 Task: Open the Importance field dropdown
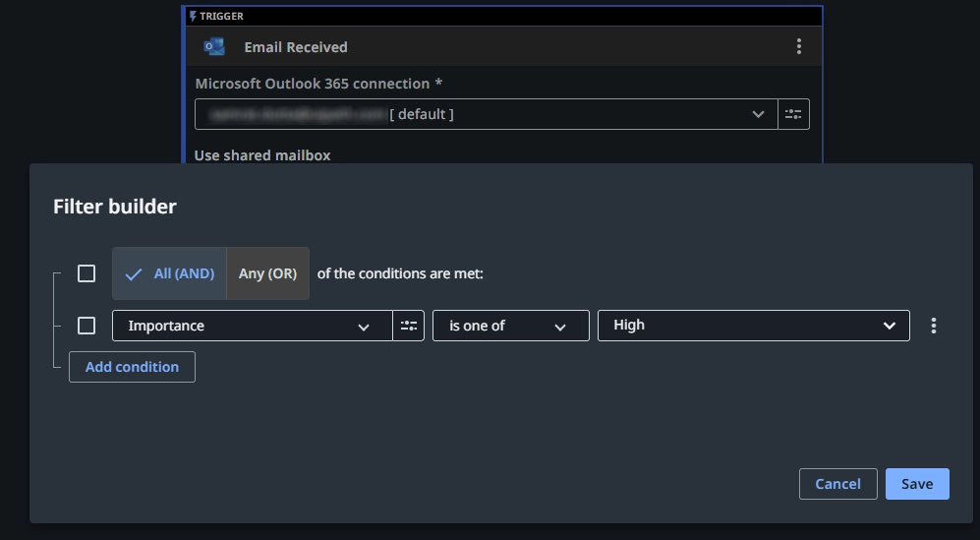coord(252,326)
